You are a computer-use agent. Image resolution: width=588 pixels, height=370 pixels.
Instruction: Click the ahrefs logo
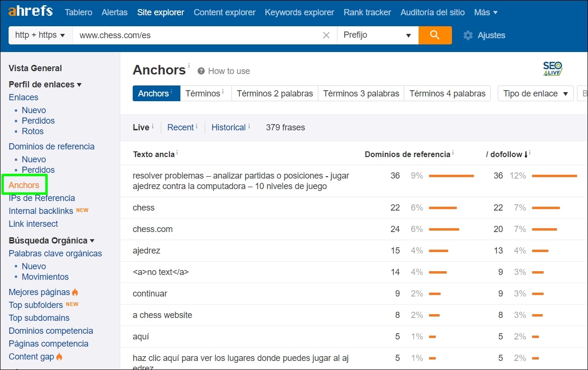click(30, 11)
